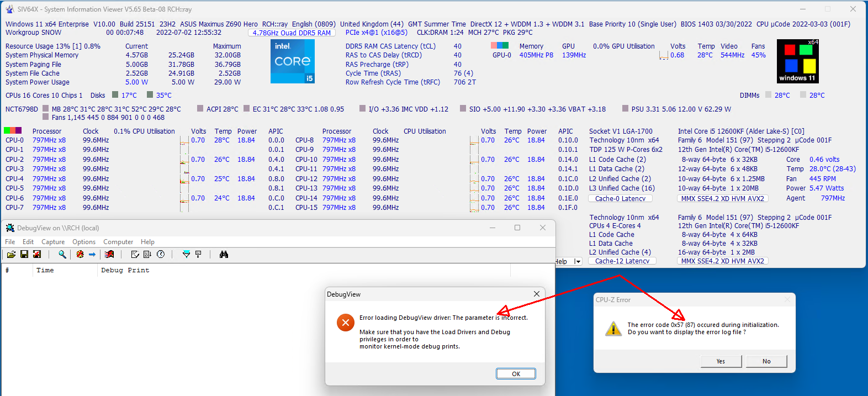Screen dimensions: 868x396
Task: Click the yellow warning icon in CPU-Z Error
Action: (613, 328)
